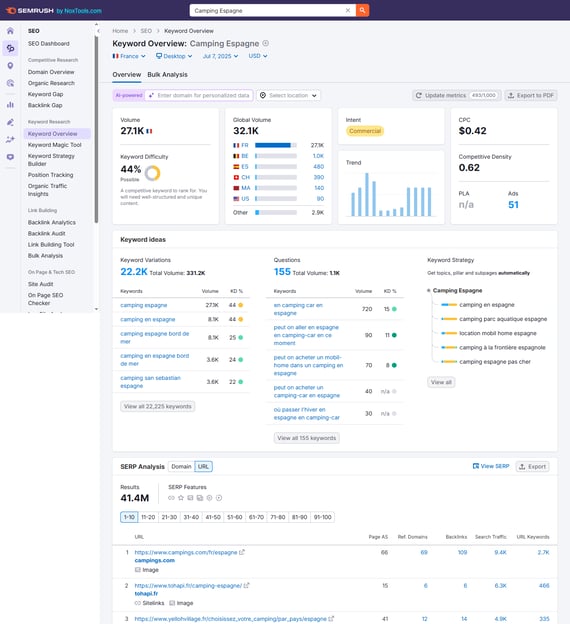Viewport: 570px width, 624px height.
Task: Switch to the Overview tab
Action: 127,74
